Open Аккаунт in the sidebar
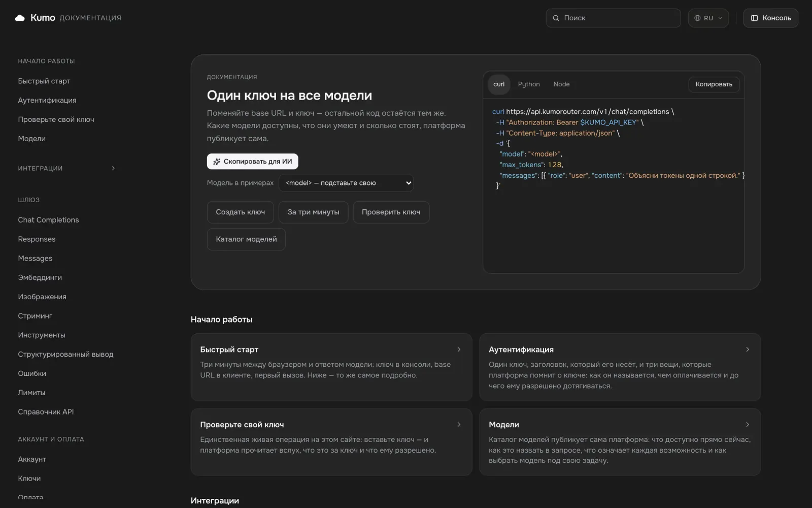The width and height of the screenshot is (812, 508). 32,459
